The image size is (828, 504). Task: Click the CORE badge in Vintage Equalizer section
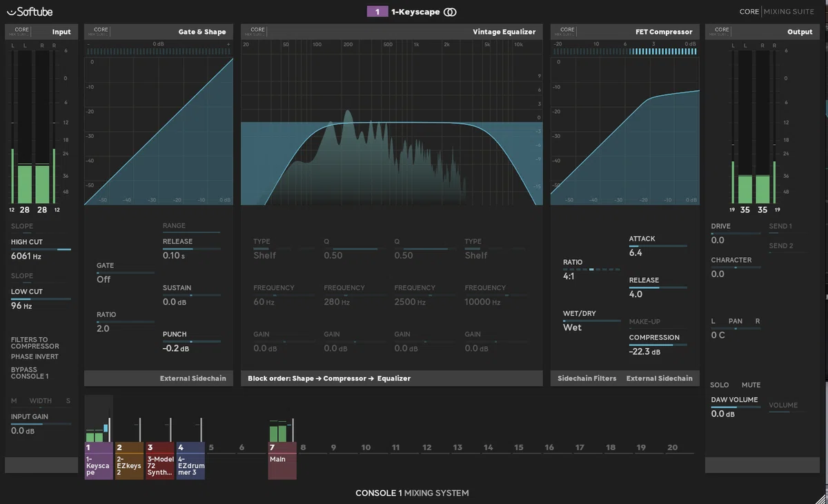(257, 31)
